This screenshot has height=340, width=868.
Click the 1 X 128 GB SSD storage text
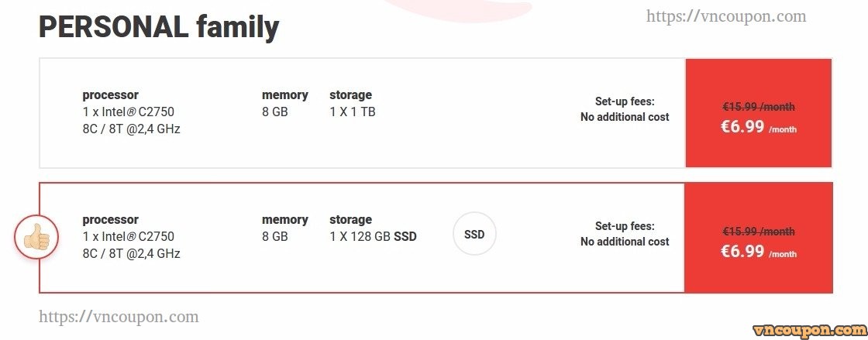[x=373, y=237]
